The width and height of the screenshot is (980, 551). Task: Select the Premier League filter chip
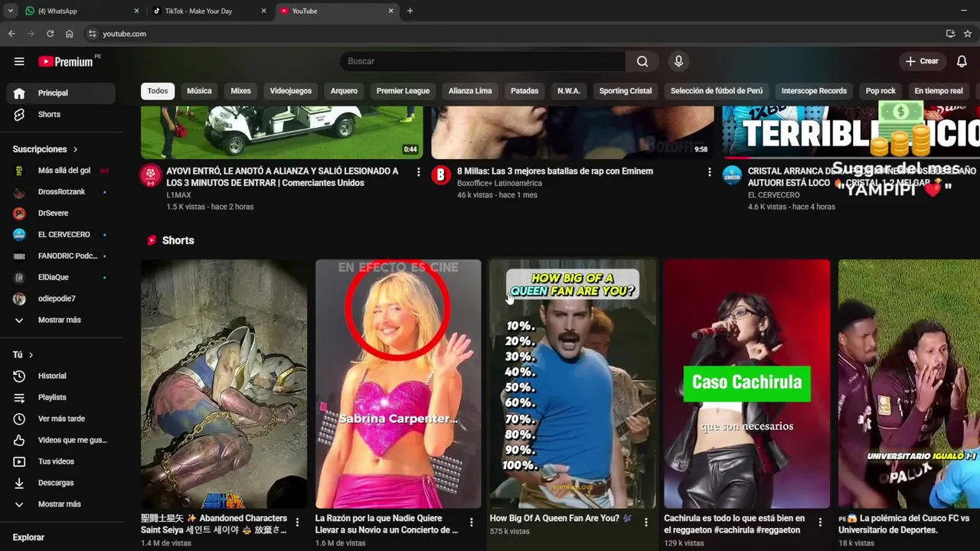coord(403,91)
